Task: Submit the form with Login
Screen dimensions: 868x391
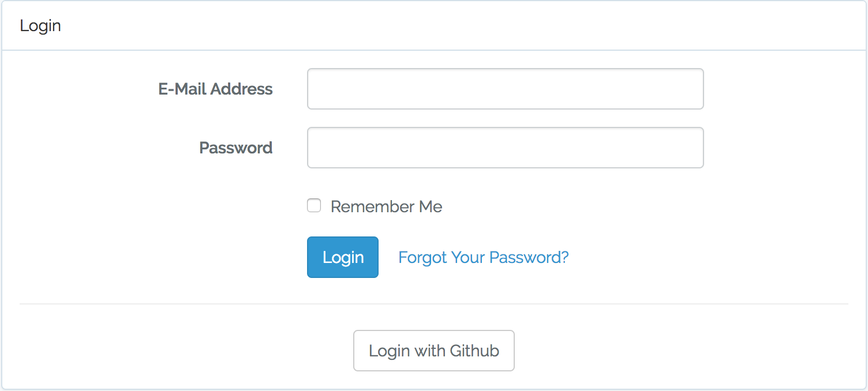Action: coord(343,257)
